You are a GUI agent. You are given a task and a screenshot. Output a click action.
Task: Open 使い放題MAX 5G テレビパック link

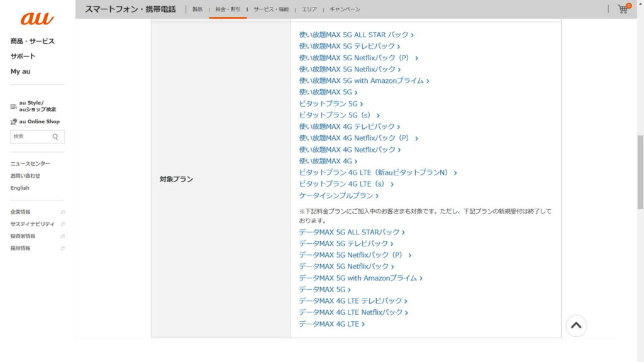tap(350, 47)
